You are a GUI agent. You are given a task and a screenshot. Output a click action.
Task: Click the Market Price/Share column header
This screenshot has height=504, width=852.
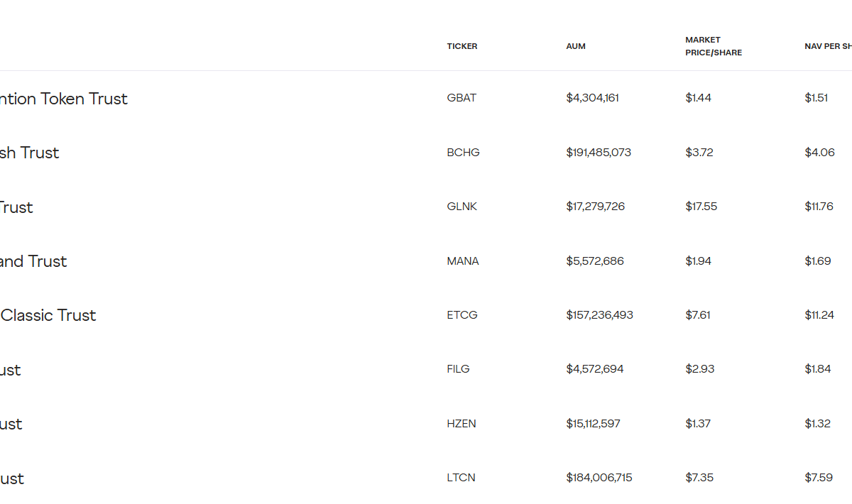coord(713,46)
